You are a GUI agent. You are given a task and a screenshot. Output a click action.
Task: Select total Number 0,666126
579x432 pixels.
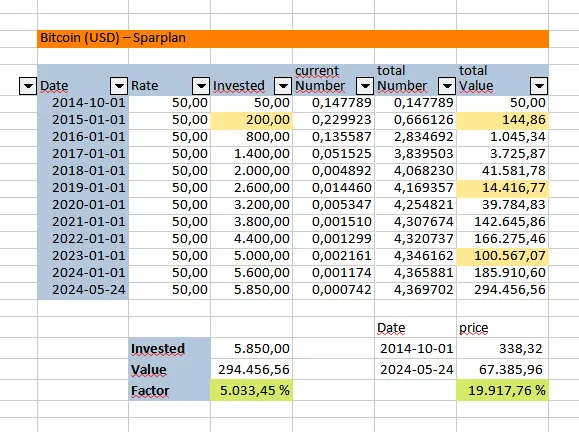tap(415, 120)
